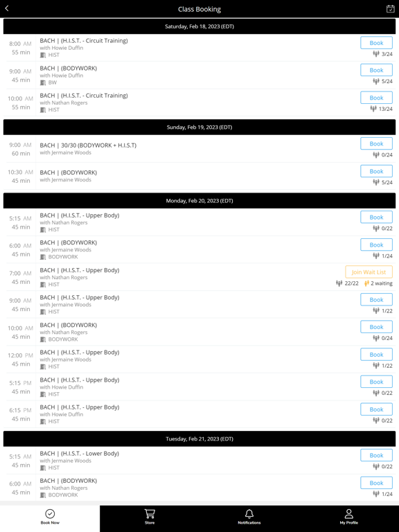Open Sunday 10:30 AM BODYWORK class details
This screenshot has height=532, width=399.
coord(199,176)
